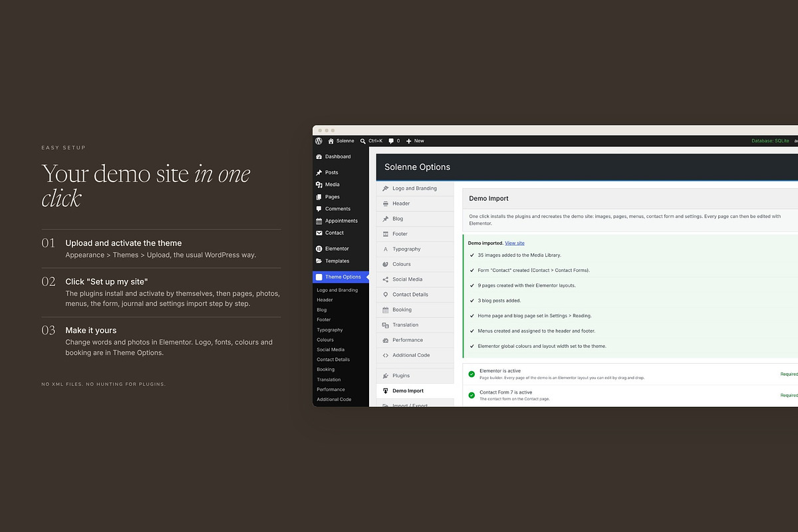
Task: Click the Logo and Branding brush icon tab
Action: click(x=386, y=188)
